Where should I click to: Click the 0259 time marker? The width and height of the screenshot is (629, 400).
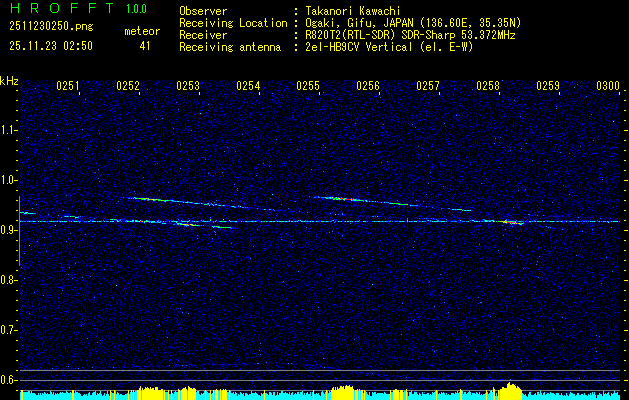pyautogui.click(x=548, y=86)
